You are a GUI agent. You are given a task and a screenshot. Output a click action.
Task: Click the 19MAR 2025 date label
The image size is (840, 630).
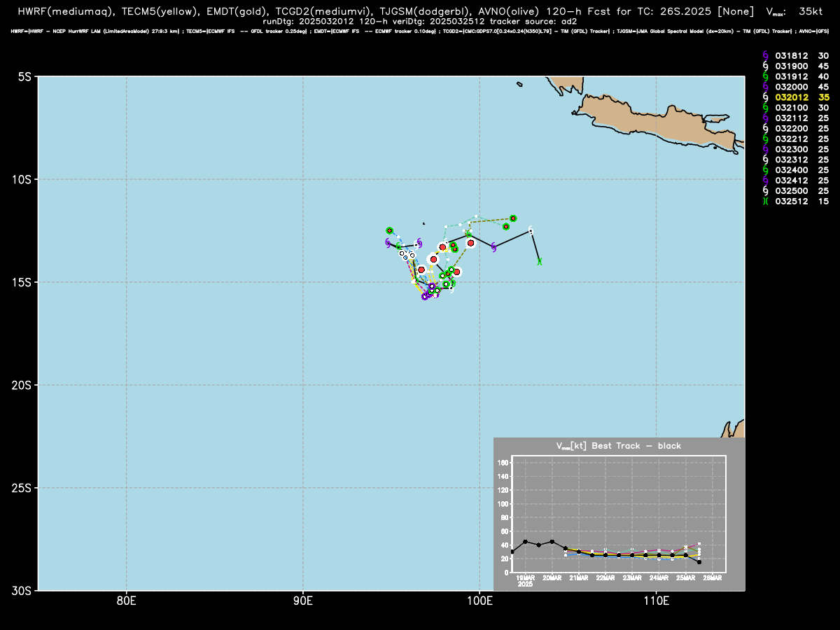[x=525, y=580]
